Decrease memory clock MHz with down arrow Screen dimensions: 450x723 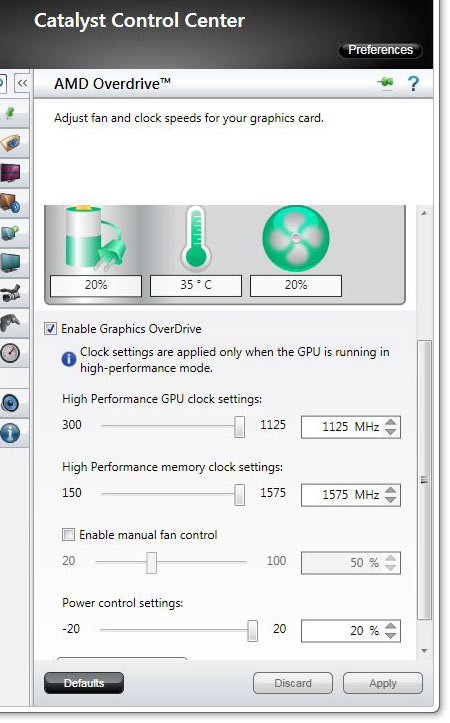click(391, 500)
